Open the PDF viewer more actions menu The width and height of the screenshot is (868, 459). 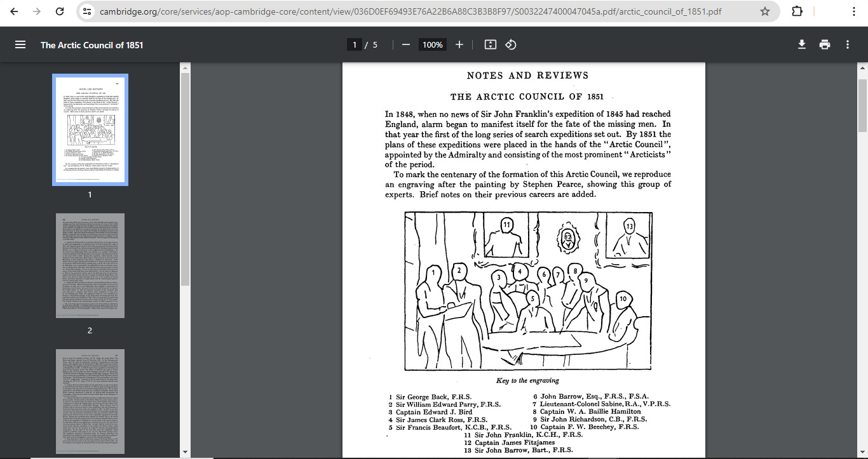coord(848,44)
